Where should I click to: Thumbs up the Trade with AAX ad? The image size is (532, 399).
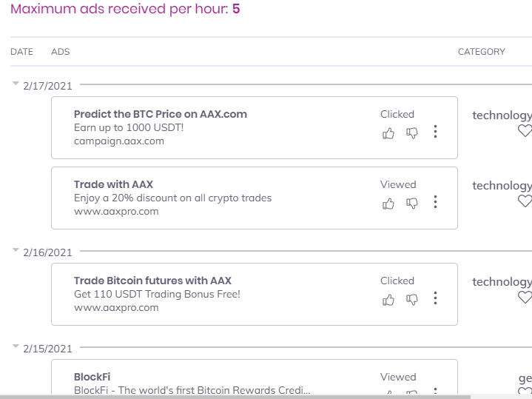pos(388,203)
